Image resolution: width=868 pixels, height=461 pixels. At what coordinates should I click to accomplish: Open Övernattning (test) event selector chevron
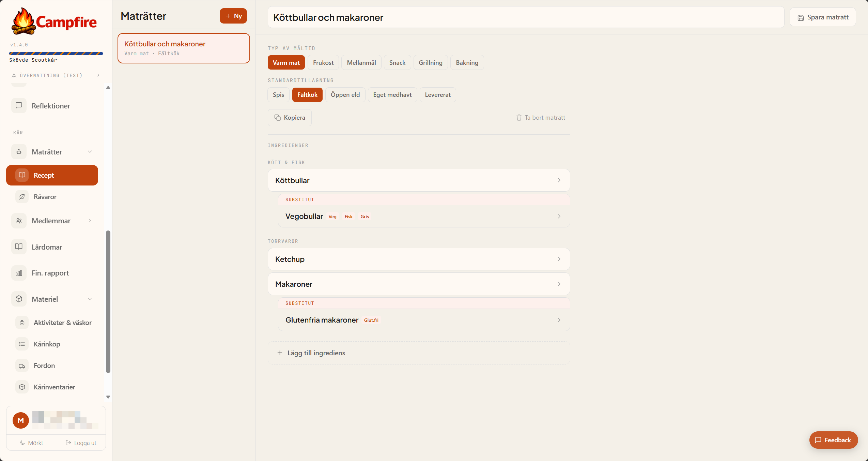(98, 75)
